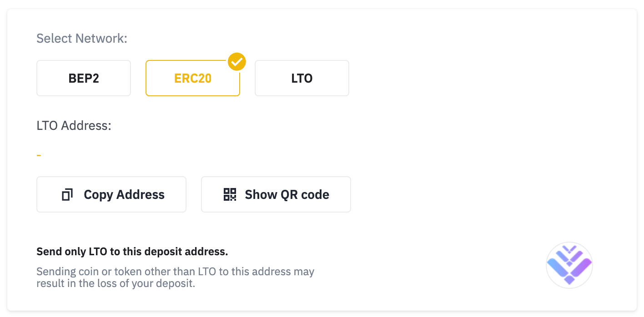
Task: Click the yellow checkmark badge on ERC20
Action: [x=237, y=61]
